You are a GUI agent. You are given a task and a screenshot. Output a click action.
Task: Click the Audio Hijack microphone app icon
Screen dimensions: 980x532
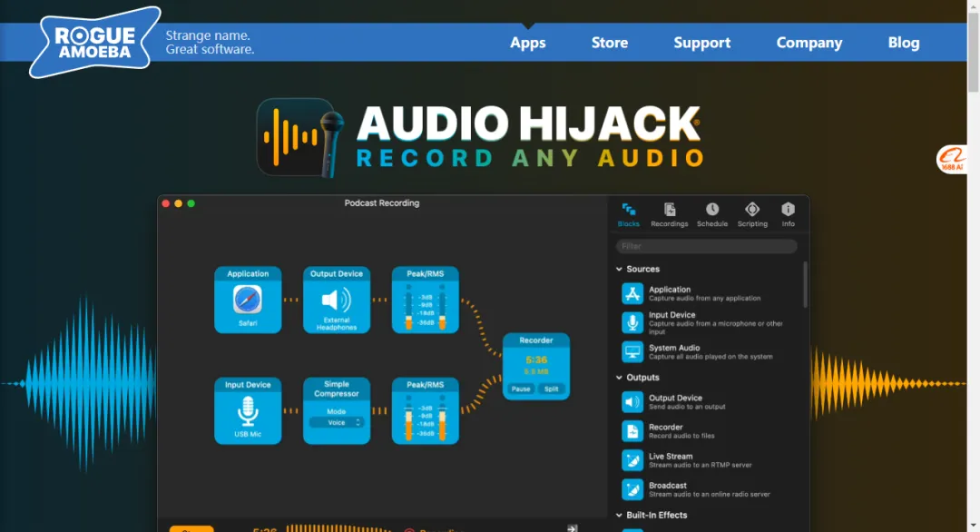point(300,137)
